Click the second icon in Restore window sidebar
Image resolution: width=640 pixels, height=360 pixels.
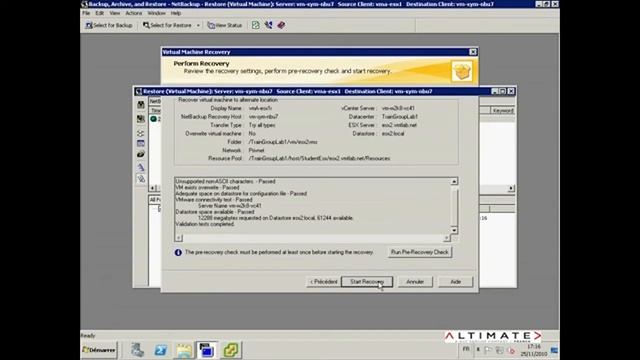tap(141, 119)
